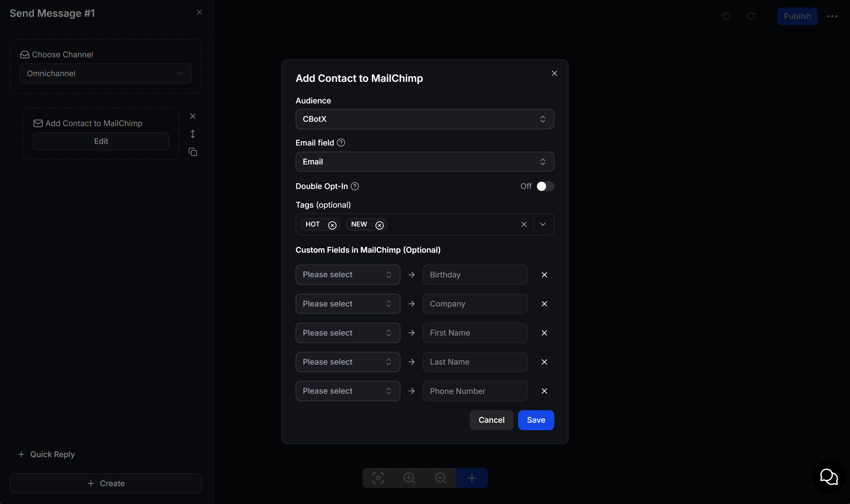This screenshot has width=850, height=504.
Task: Open the Email field dropdown
Action: click(x=425, y=162)
